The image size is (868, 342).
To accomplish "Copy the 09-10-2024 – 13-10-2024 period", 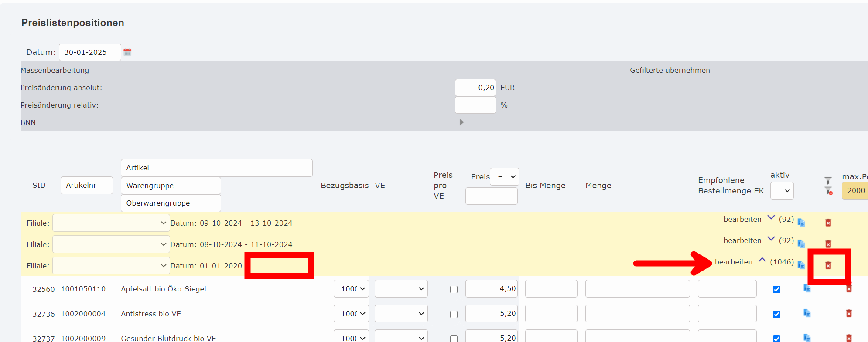I will (x=801, y=223).
